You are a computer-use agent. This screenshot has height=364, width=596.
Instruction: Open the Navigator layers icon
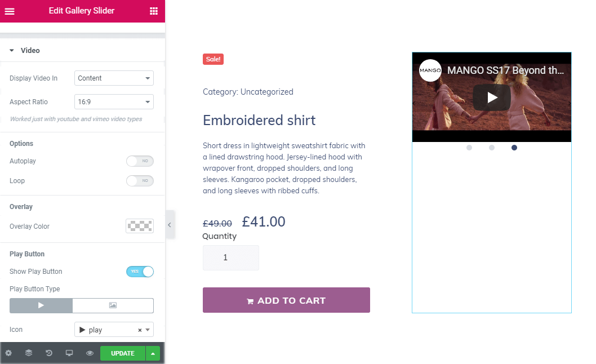(x=29, y=353)
